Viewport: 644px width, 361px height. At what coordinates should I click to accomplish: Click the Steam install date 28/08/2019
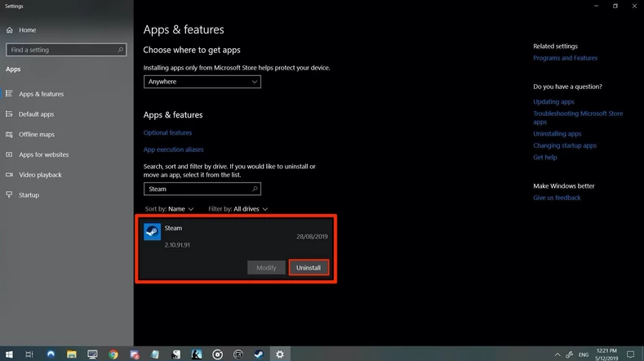point(312,236)
